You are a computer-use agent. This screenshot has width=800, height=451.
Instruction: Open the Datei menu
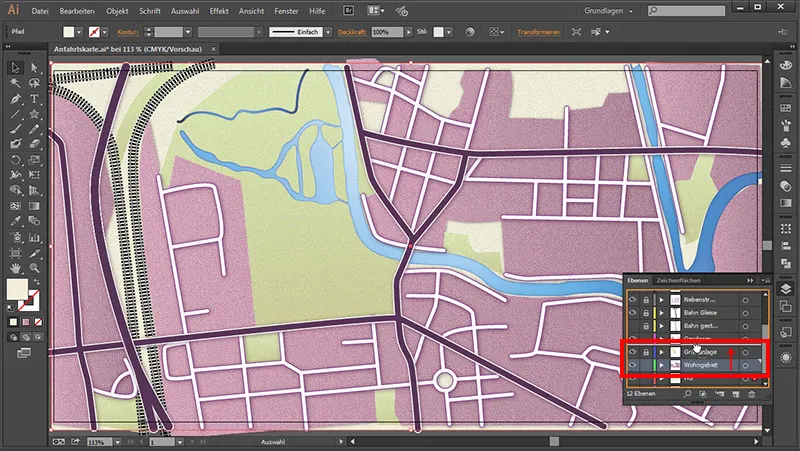click(x=40, y=11)
